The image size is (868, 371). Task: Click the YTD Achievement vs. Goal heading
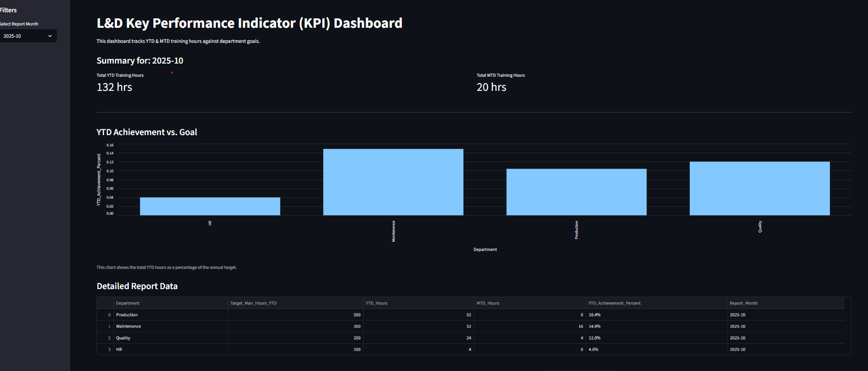coord(147,132)
